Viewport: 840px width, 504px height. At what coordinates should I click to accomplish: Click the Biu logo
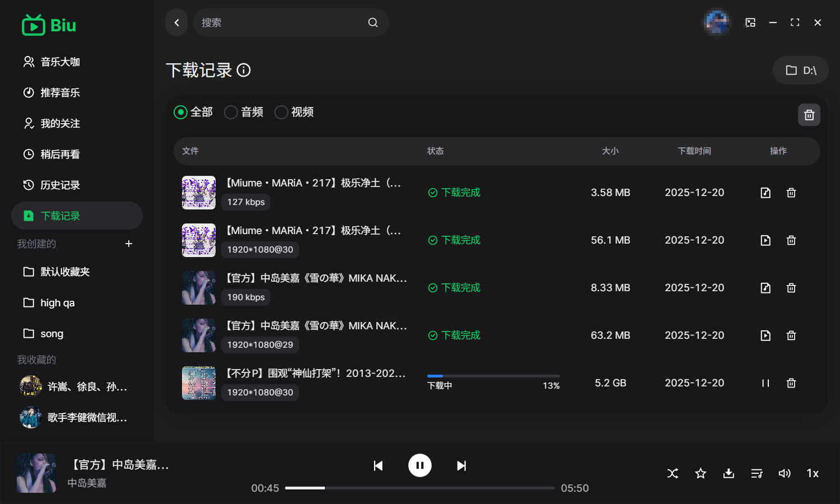[49, 25]
